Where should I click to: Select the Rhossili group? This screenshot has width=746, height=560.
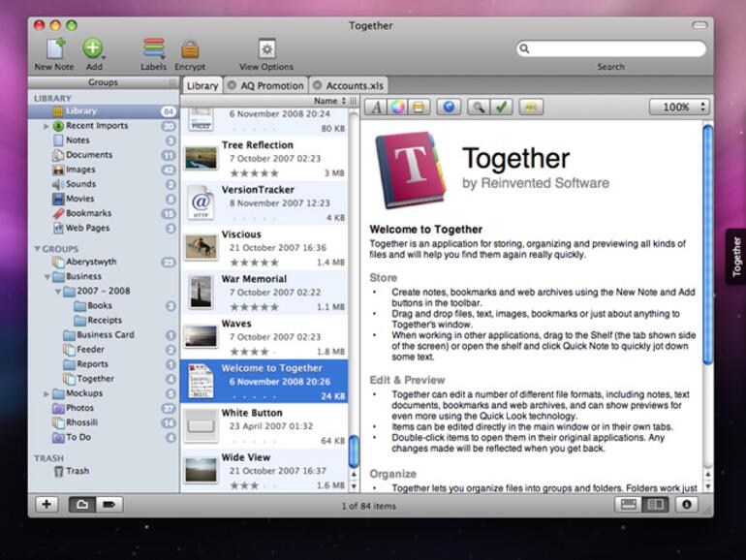coord(104,423)
